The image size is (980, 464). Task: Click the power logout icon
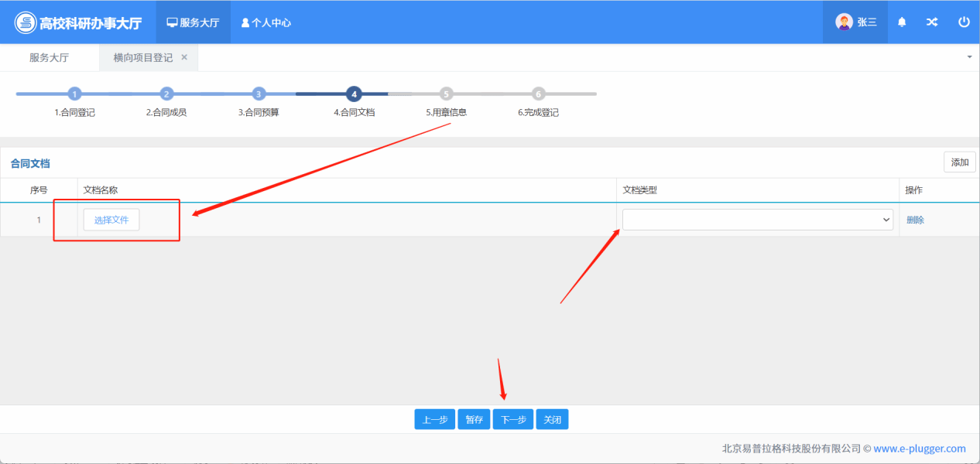click(x=964, y=22)
